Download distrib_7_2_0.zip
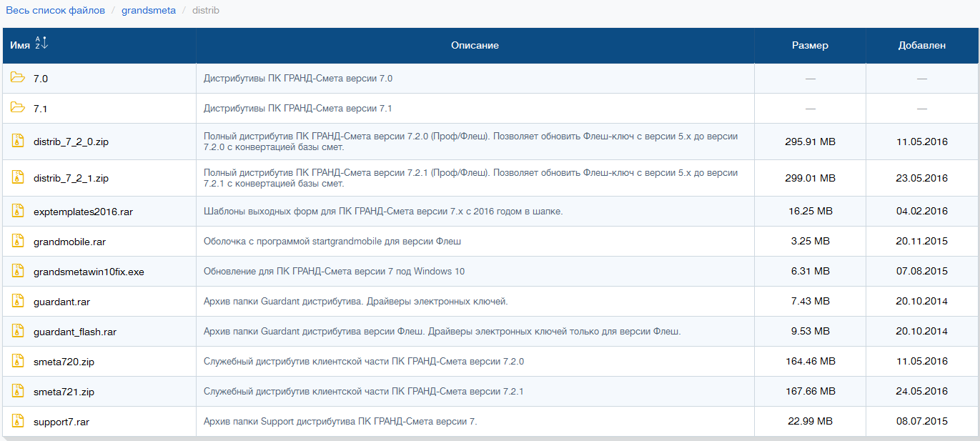980x441 pixels. [71, 142]
